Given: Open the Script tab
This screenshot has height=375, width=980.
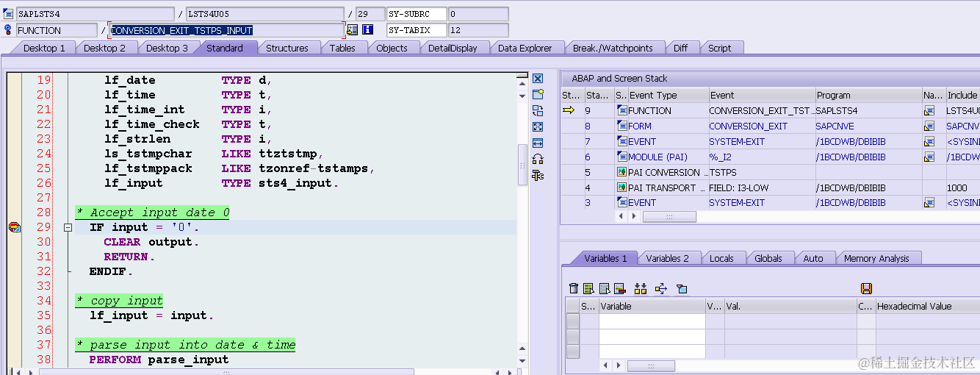Looking at the screenshot, I should coord(719,48).
